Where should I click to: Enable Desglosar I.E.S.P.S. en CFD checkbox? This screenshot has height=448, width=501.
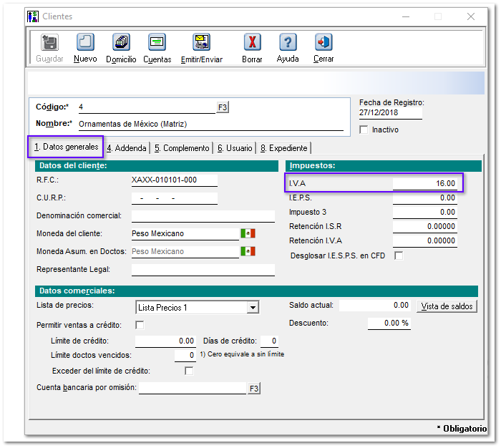[x=399, y=255]
